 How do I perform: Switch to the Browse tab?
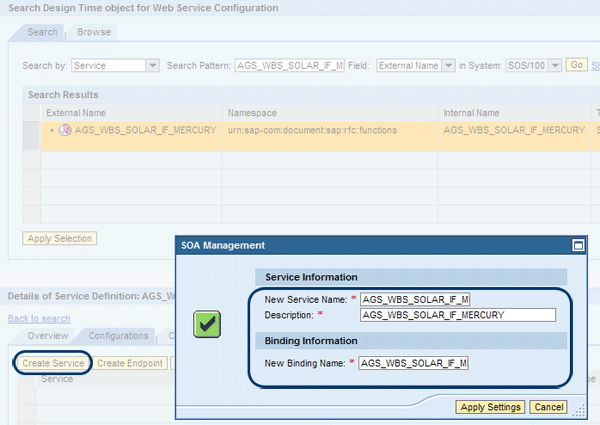point(94,32)
